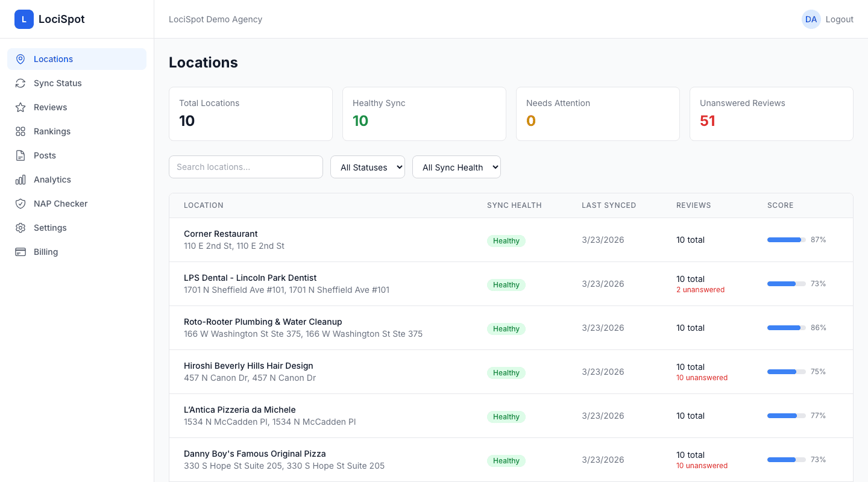Screen dimensions: 868x482
Task: Click the Unanswered Reviews stat card
Action: click(772, 114)
